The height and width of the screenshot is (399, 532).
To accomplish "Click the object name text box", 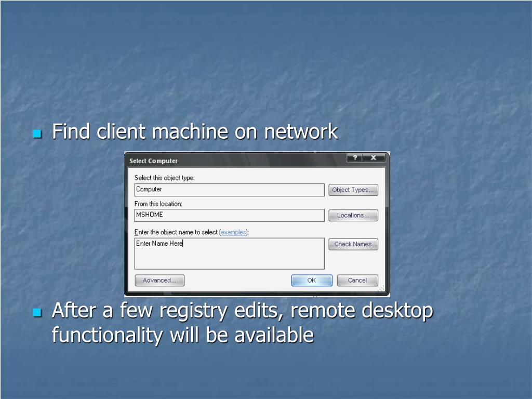I will point(229,254).
